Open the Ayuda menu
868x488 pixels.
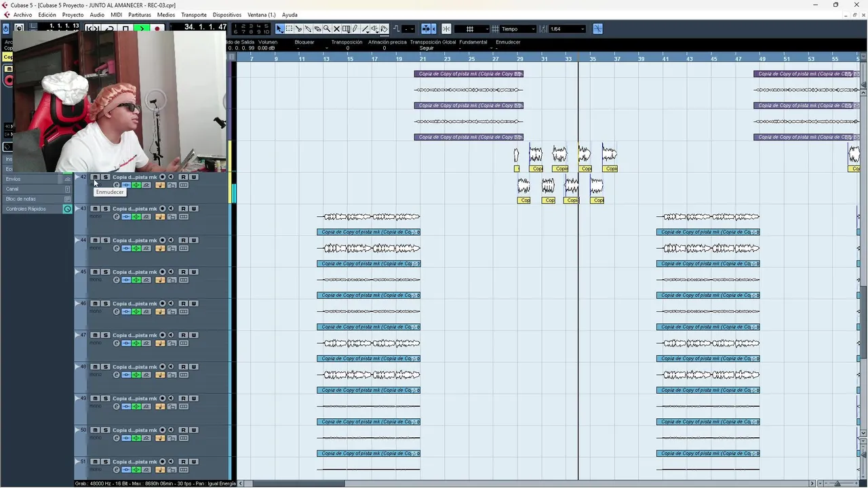tap(290, 15)
